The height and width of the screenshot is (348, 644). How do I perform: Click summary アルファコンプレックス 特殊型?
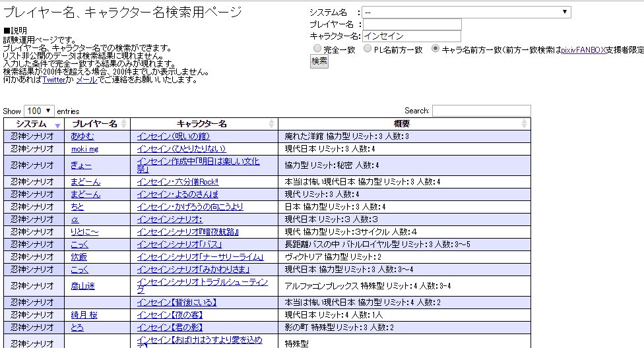368,286
